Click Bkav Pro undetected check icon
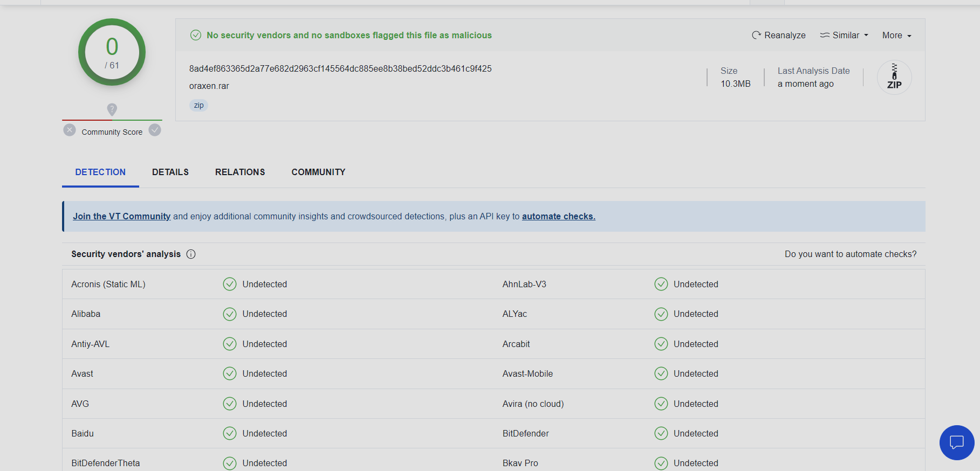The height and width of the screenshot is (471, 980). [x=661, y=463]
